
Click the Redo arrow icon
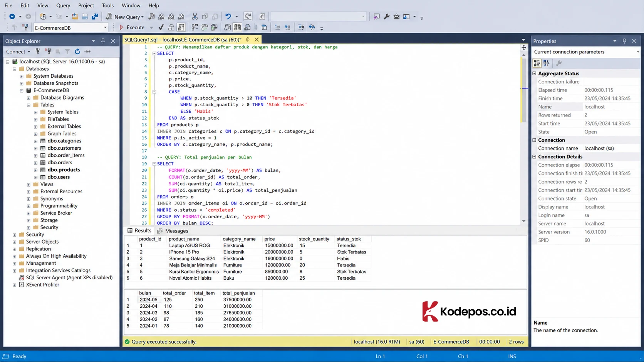pos(248,17)
